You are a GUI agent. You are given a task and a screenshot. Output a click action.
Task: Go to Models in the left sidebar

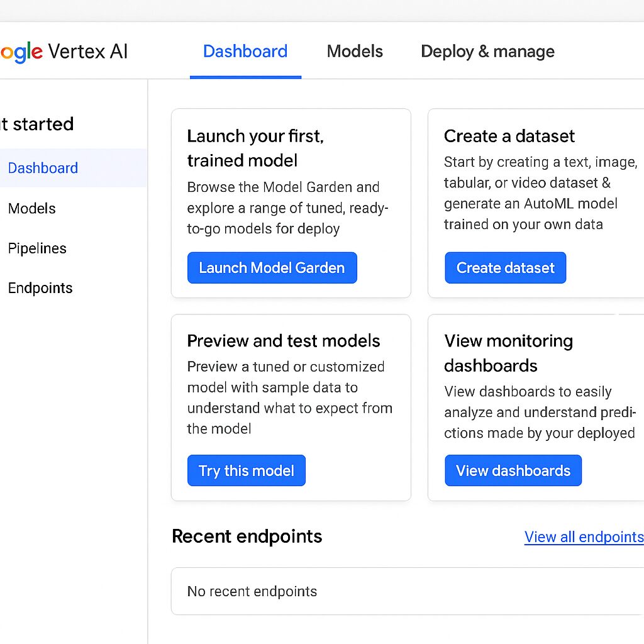click(32, 208)
